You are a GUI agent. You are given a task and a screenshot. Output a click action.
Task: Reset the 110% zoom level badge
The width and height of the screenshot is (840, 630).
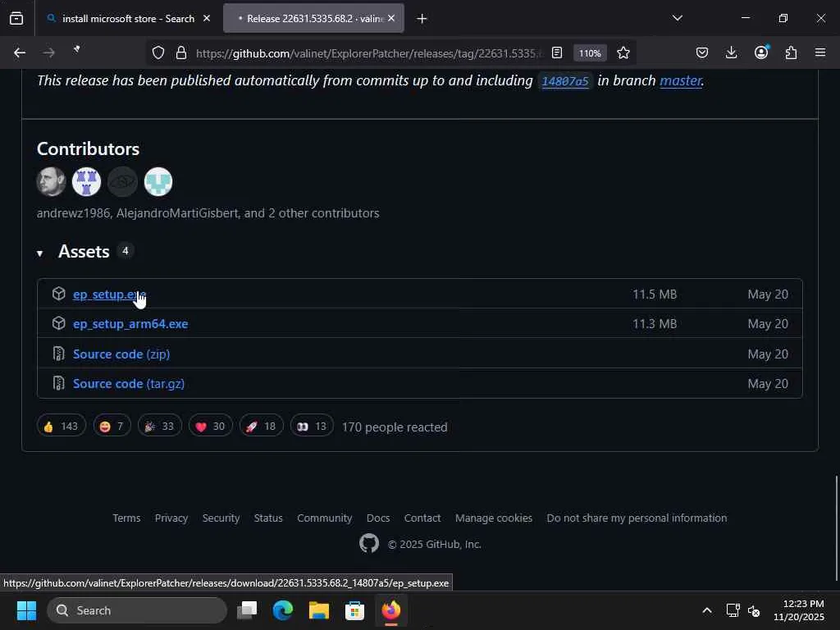click(590, 53)
